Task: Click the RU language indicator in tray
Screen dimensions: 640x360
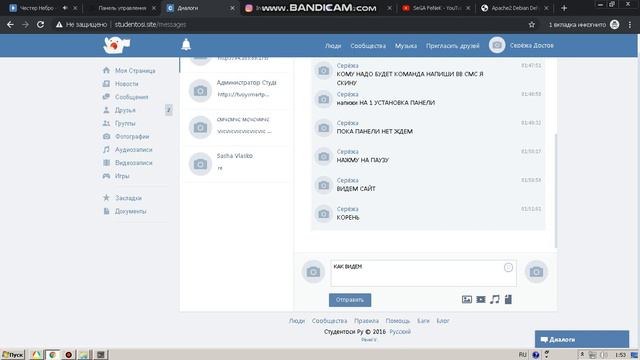Action: tap(522, 355)
